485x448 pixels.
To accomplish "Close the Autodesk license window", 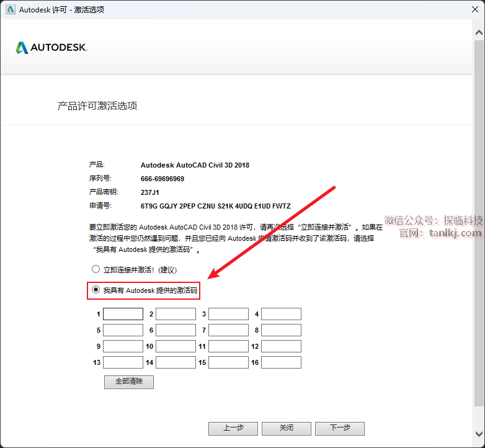I will pyautogui.click(x=475, y=9).
